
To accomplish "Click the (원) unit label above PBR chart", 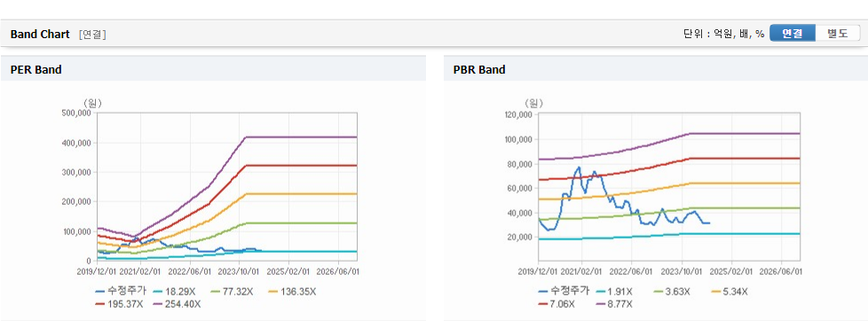I will click(x=533, y=103).
